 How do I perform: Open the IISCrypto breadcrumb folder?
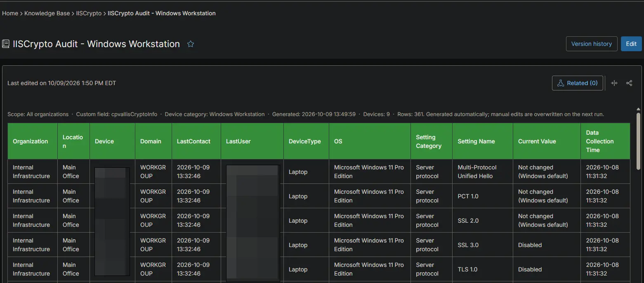pos(89,13)
